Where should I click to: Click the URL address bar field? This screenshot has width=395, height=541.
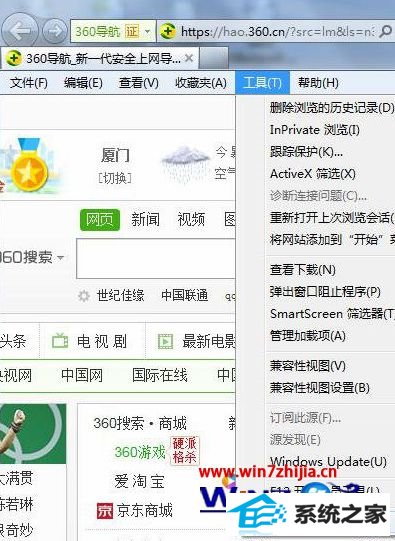(x=277, y=32)
